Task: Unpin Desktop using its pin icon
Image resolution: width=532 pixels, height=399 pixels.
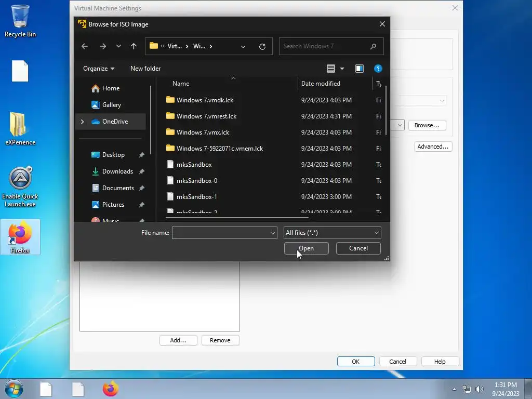Action: tap(141, 155)
